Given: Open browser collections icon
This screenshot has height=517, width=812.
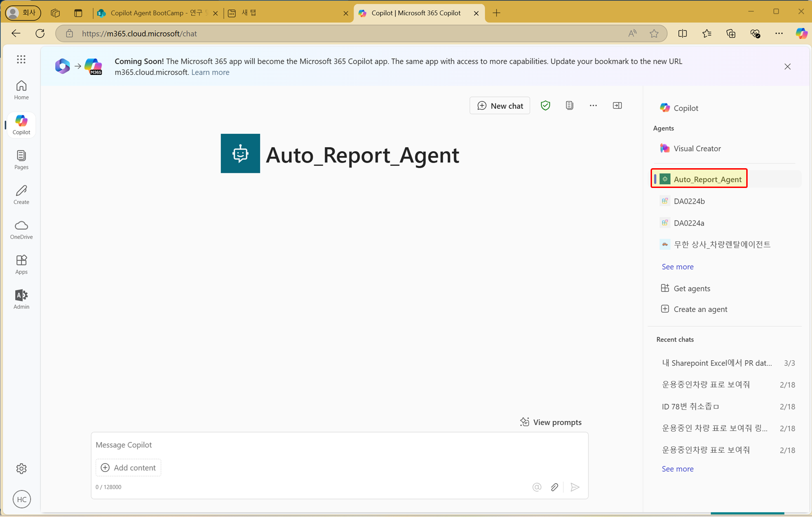Looking at the screenshot, I should pos(731,33).
